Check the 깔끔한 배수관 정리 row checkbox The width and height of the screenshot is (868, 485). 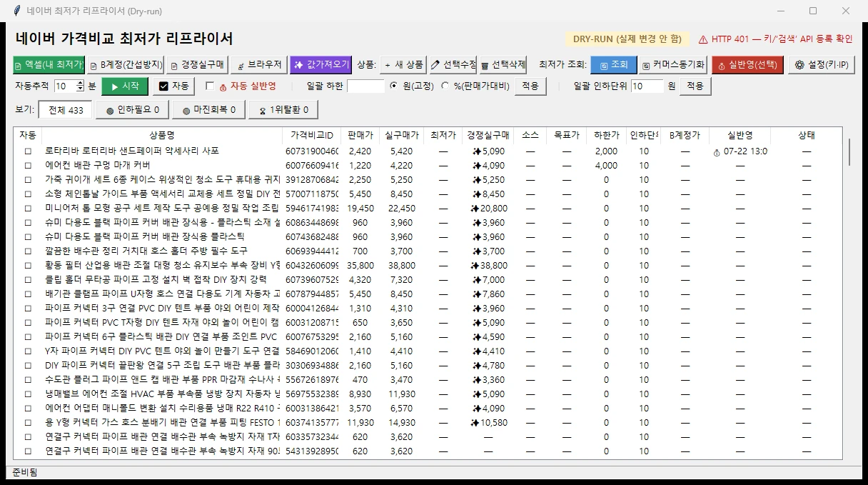[29, 251]
